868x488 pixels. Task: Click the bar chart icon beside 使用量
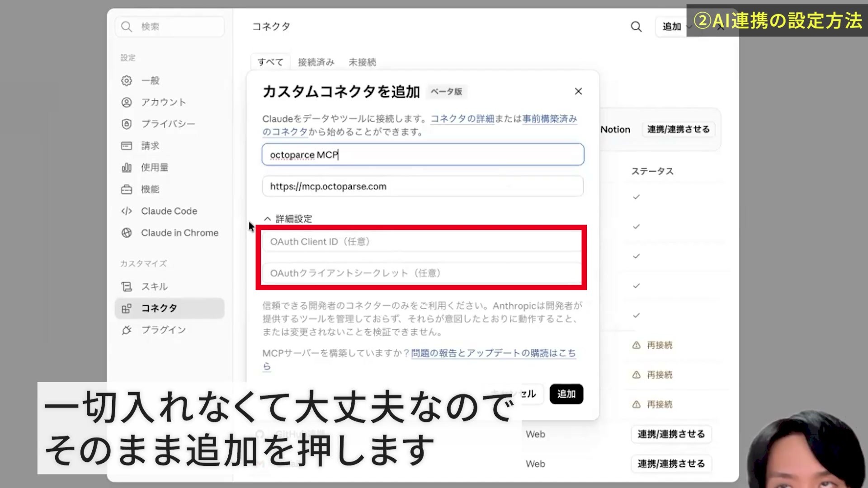click(x=127, y=167)
